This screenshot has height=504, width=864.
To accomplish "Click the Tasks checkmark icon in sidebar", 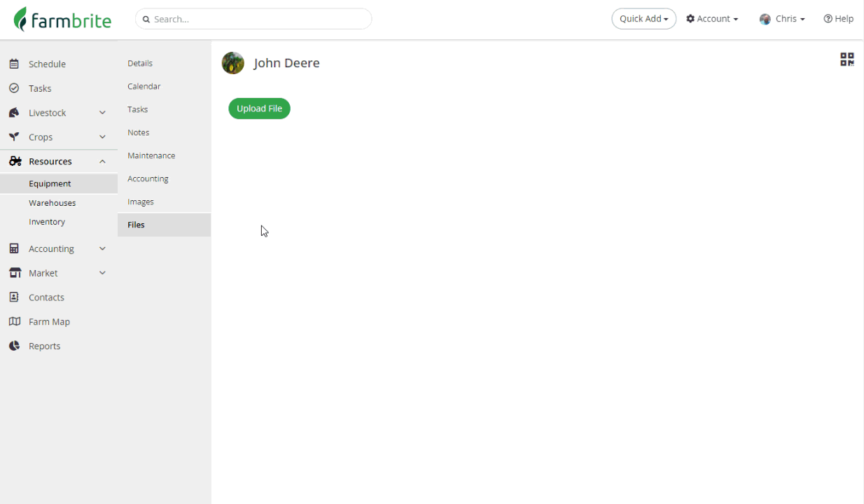I will click(14, 88).
